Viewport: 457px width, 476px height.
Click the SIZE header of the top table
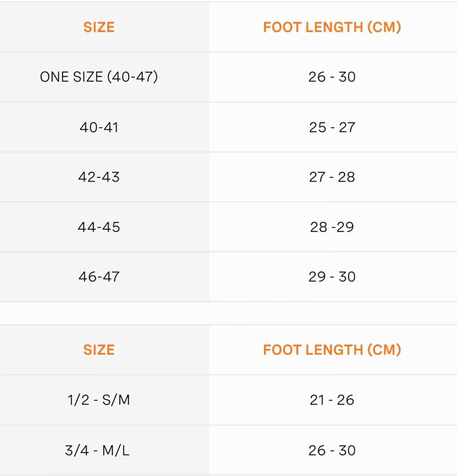(x=99, y=27)
